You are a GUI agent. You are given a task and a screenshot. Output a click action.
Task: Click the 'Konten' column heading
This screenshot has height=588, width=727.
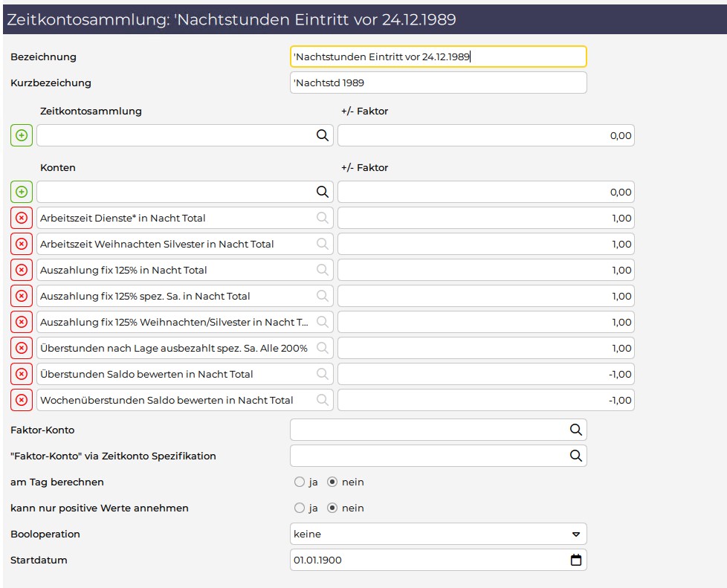(57, 167)
